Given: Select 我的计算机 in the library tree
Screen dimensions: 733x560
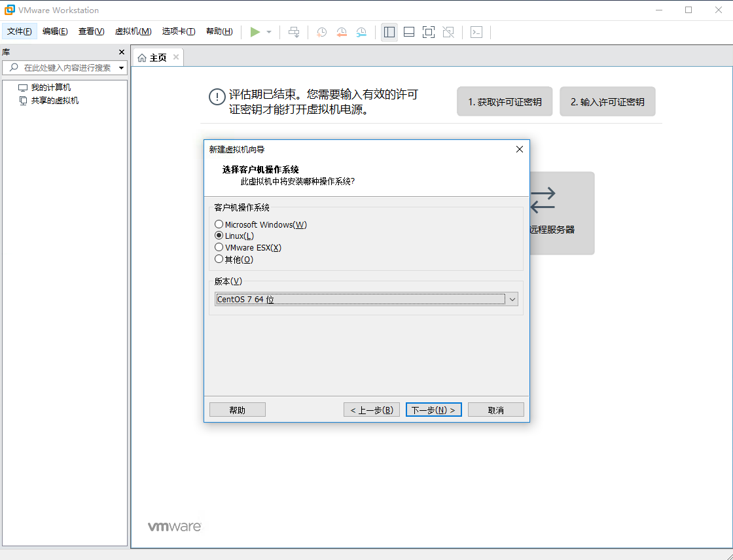Looking at the screenshot, I should 51,88.
